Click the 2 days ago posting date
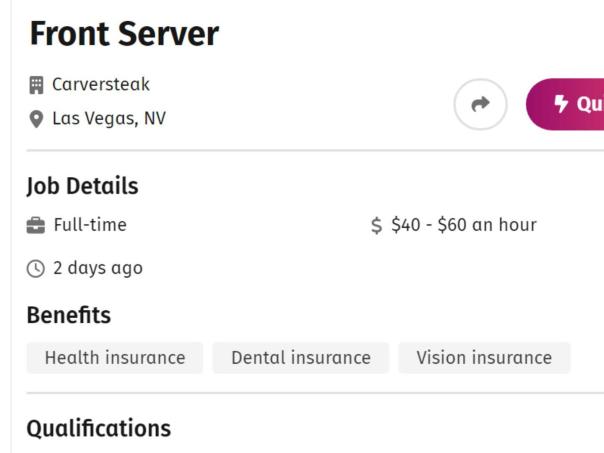The width and height of the screenshot is (604, 453). pyautogui.click(x=98, y=268)
